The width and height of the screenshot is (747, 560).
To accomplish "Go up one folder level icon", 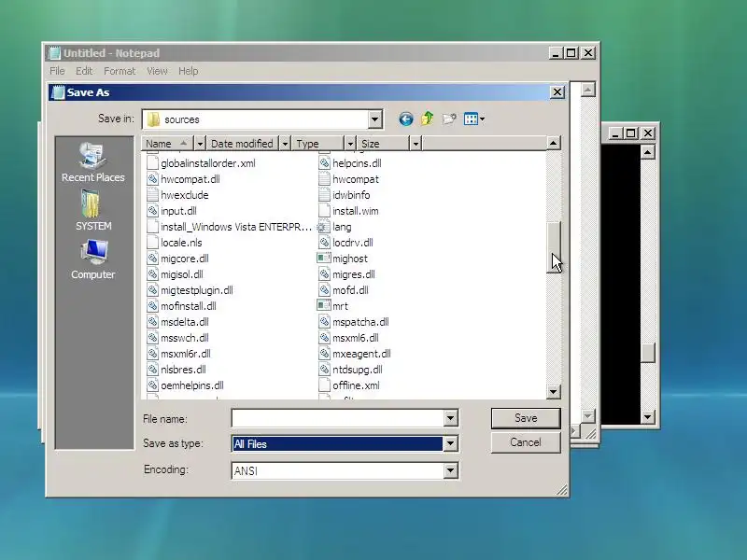I will coord(428,119).
